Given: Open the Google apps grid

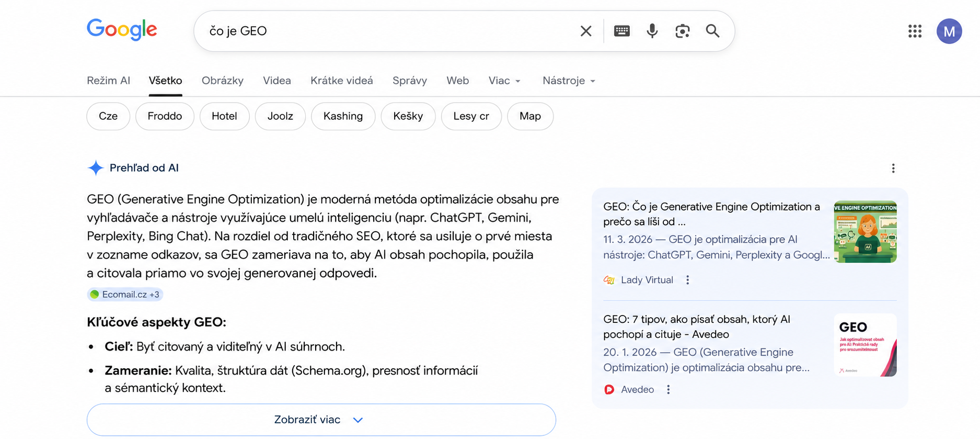Looking at the screenshot, I should click(x=915, y=31).
